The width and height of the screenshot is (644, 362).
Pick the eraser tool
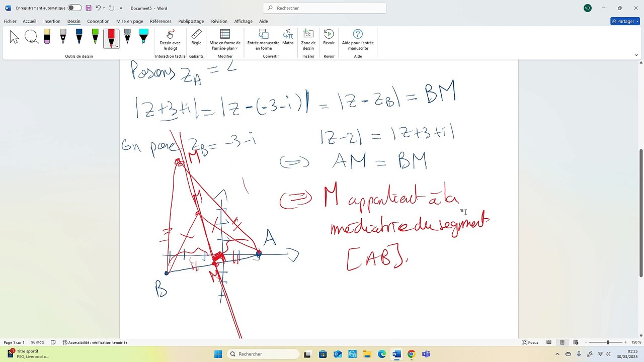coord(47,37)
